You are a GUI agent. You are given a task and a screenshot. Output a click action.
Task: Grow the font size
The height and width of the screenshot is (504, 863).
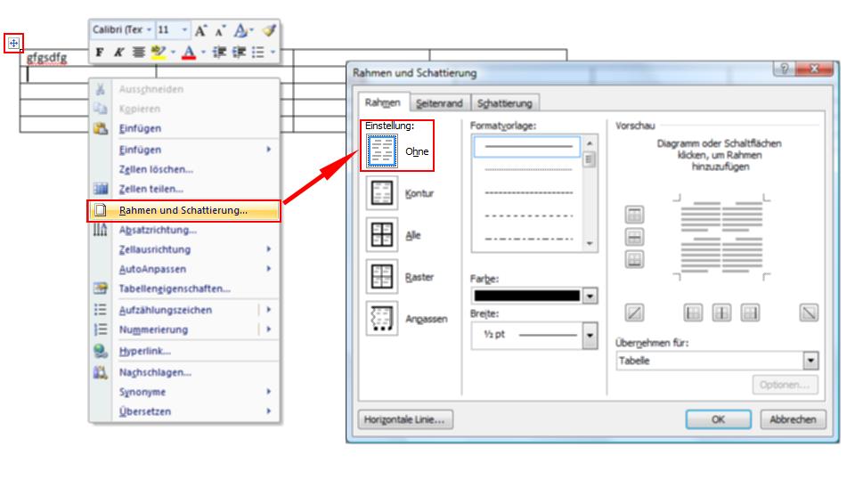pos(201,30)
